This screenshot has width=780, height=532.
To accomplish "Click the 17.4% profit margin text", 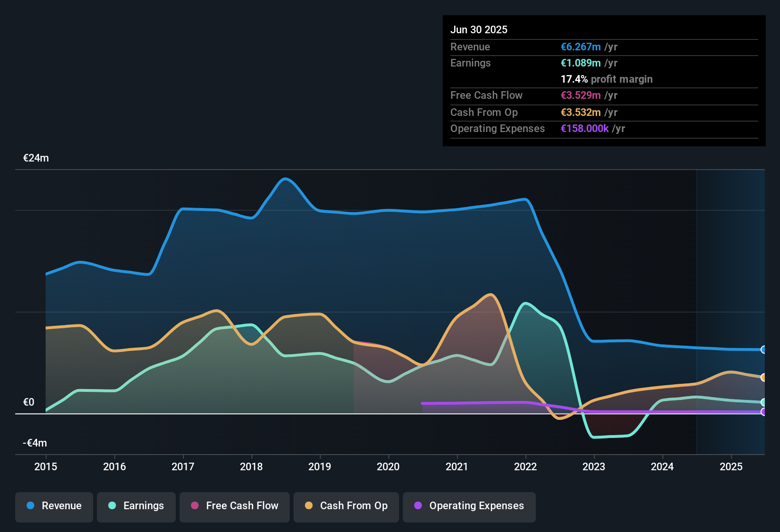I will (607, 79).
